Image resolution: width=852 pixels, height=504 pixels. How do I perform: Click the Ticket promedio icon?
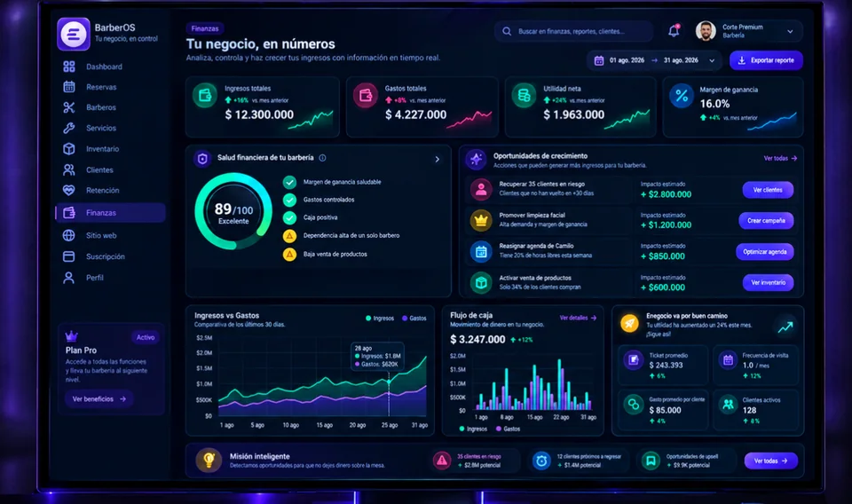(x=634, y=359)
